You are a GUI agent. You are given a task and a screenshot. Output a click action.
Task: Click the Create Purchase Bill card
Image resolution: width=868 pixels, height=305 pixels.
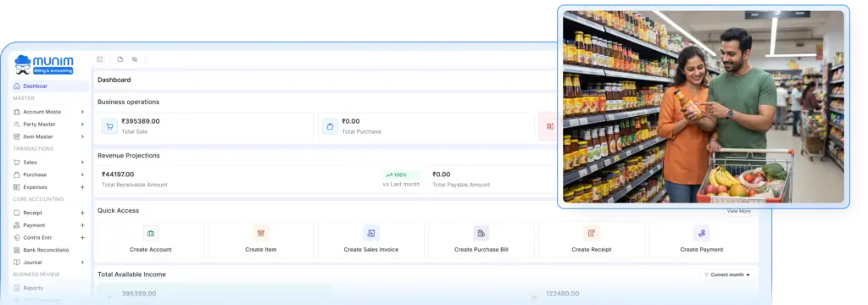481,241
